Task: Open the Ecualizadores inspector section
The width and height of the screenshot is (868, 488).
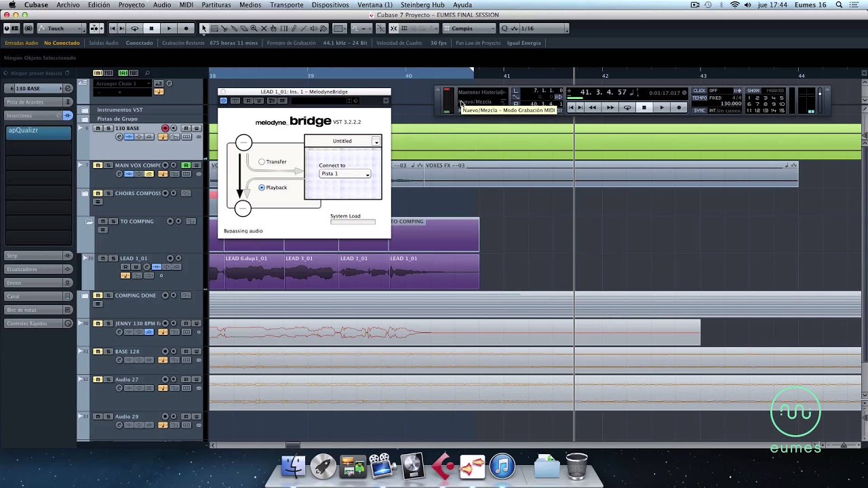Action: [38, 269]
